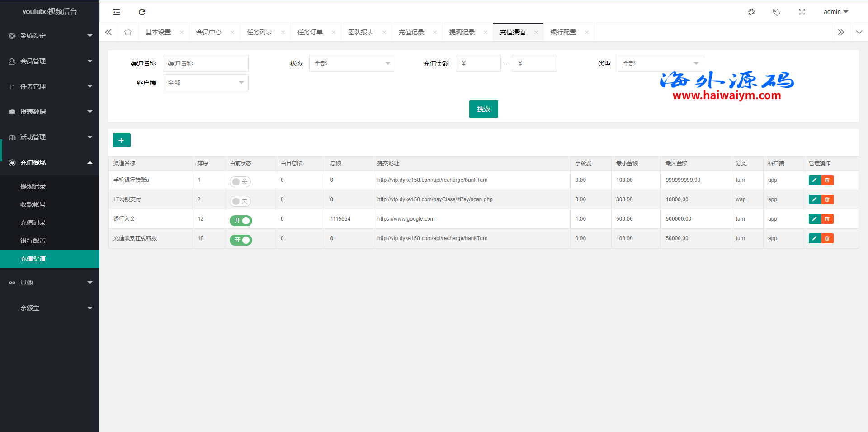
Task: Open 收款帐号 in the sidebar
Action: point(33,204)
